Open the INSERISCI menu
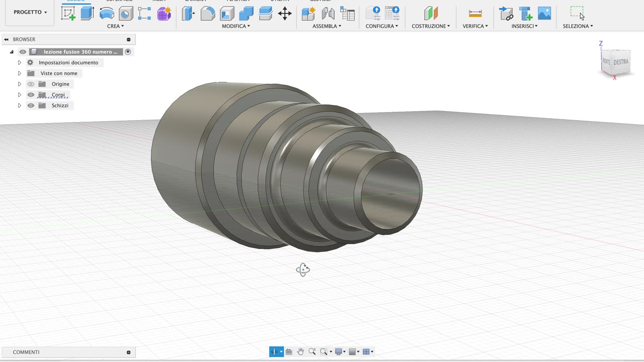Image resolution: width=644 pixels, height=362 pixels. coord(525,26)
